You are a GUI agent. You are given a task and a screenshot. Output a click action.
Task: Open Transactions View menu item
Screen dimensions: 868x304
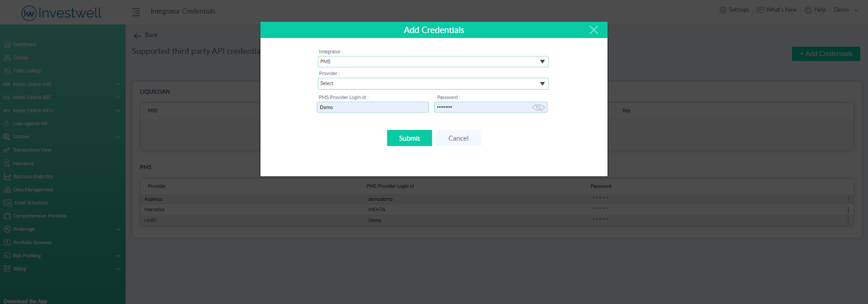[32, 150]
